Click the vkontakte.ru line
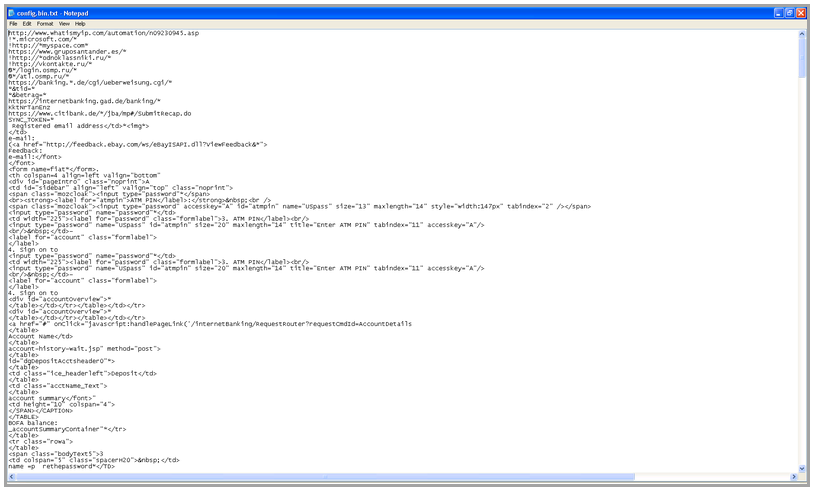Screen dimensions: 816x494 click(50, 64)
